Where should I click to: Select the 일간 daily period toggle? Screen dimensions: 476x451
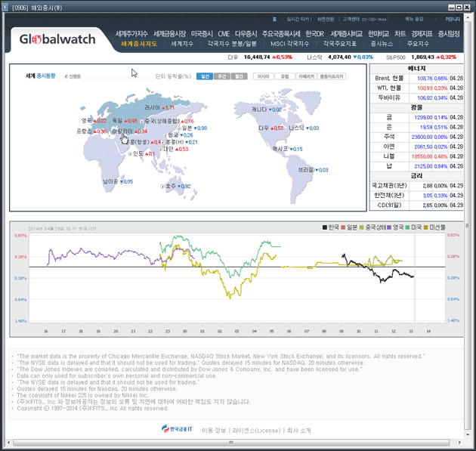pyautogui.click(x=205, y=76)
